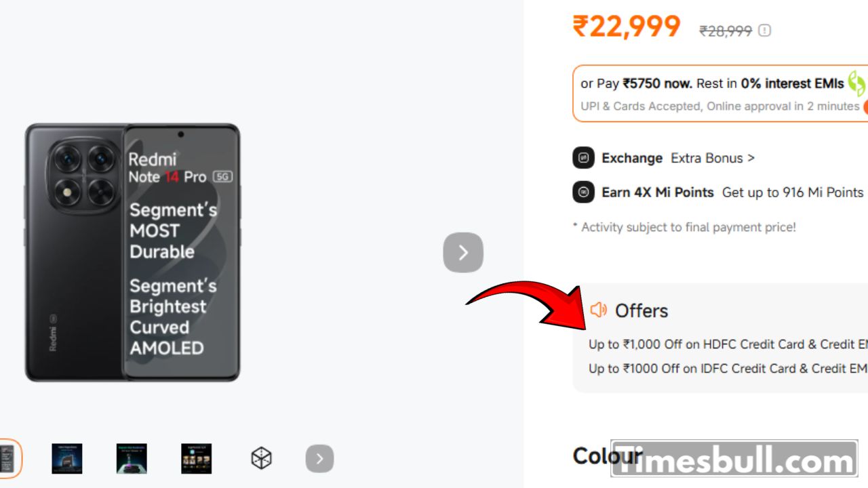Select the third thumbnail with green text
The height and width of the screenshot is (488, 868).
132,459
